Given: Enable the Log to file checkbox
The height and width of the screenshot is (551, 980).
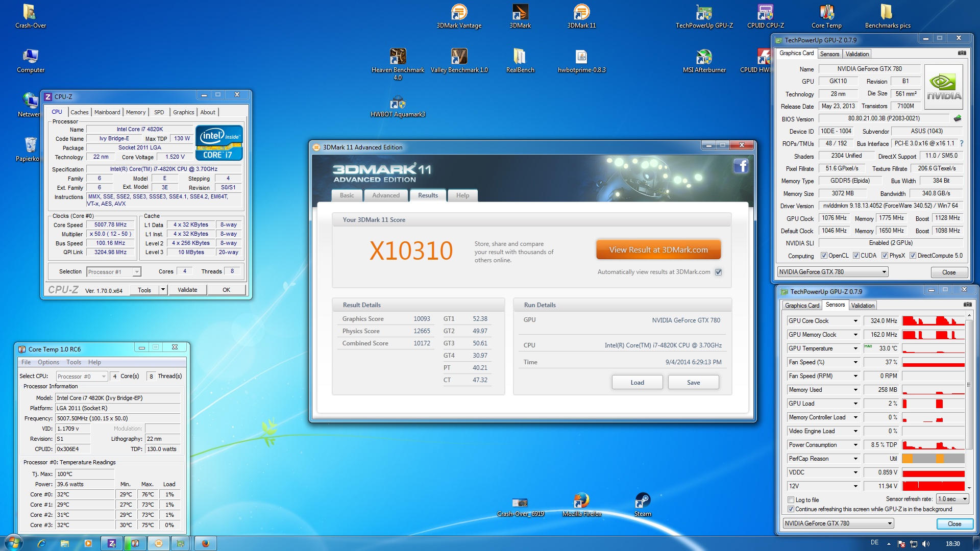Looking at the screenshot, I should [x=791, y=500].
